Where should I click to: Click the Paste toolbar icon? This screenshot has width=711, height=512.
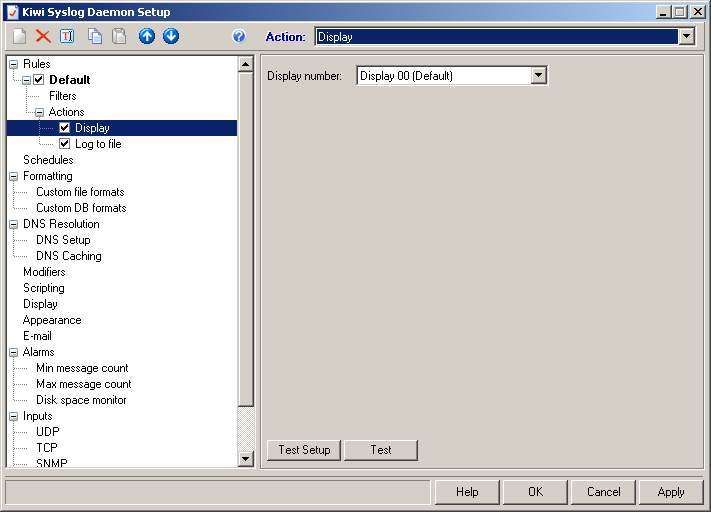click(119, 36)
